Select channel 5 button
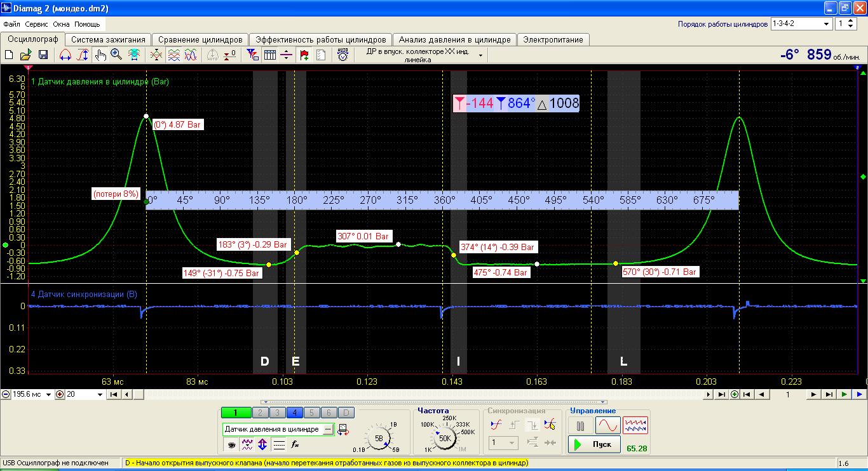This screenshot has width=868, height=471. coord(311,413)
